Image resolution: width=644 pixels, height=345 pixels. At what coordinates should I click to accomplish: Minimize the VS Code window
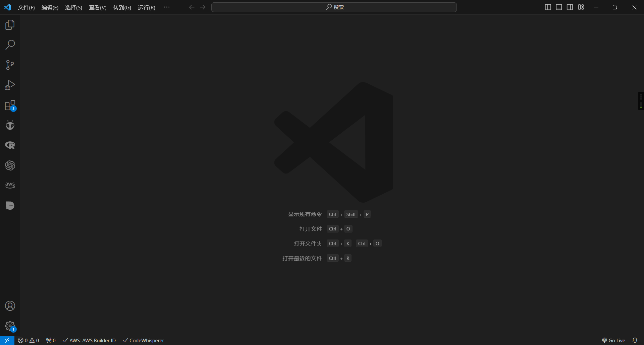(x=596, y=7)
